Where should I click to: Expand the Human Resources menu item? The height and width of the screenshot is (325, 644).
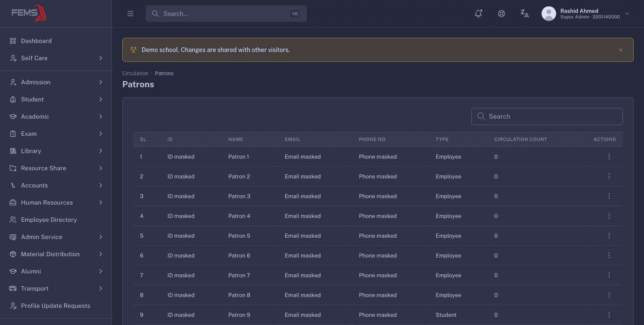[x=56, y=202]
